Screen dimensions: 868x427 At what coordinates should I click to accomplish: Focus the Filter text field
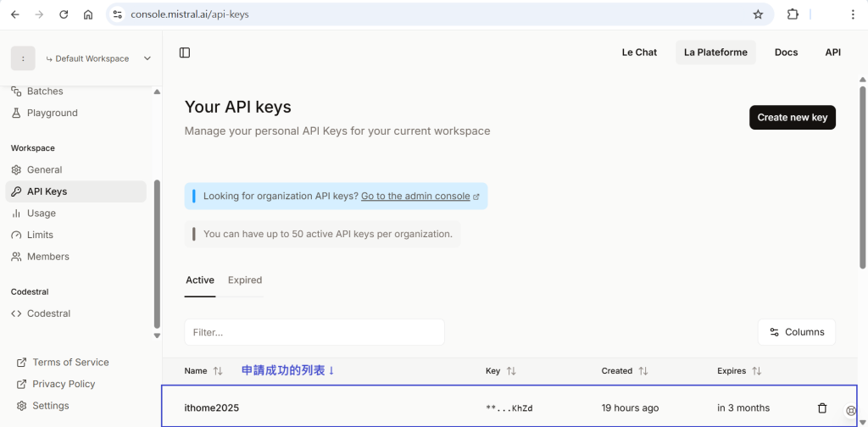(314, 332)
